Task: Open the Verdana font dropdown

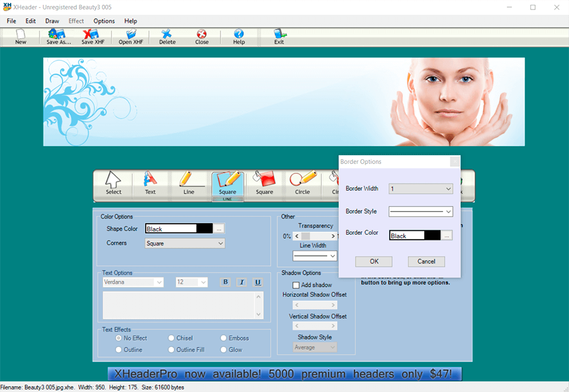Action: 133,282
